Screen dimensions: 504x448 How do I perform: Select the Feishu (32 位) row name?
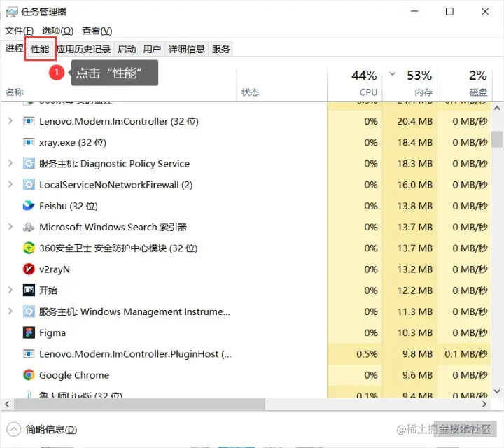69,206
